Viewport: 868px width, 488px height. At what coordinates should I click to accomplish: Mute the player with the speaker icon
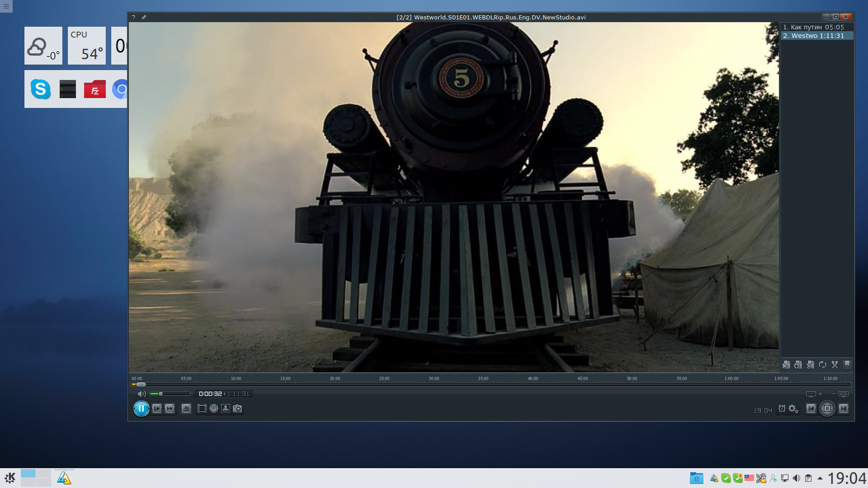[x=142, y=394]
